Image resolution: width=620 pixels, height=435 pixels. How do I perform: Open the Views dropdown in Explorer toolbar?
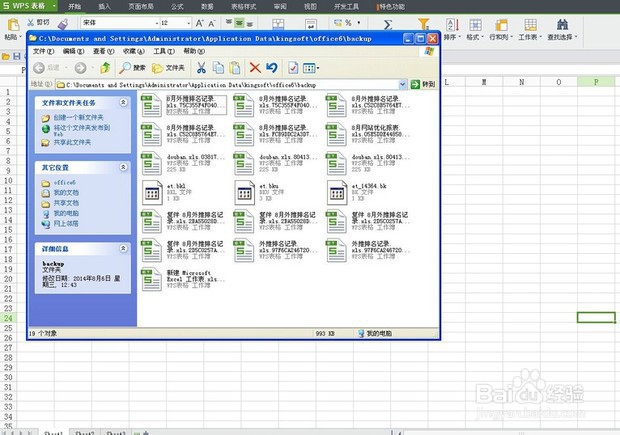tap(311, 68)
